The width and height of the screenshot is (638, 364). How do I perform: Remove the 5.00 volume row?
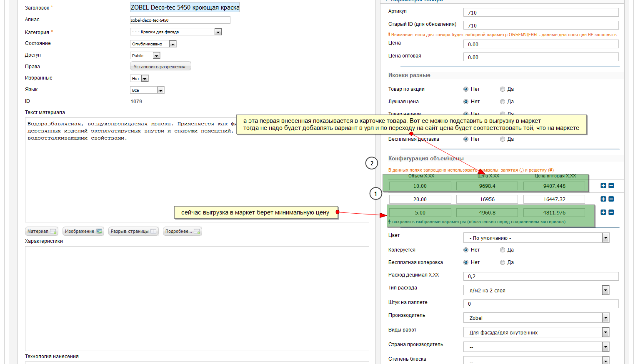click(x=611, y=212)
